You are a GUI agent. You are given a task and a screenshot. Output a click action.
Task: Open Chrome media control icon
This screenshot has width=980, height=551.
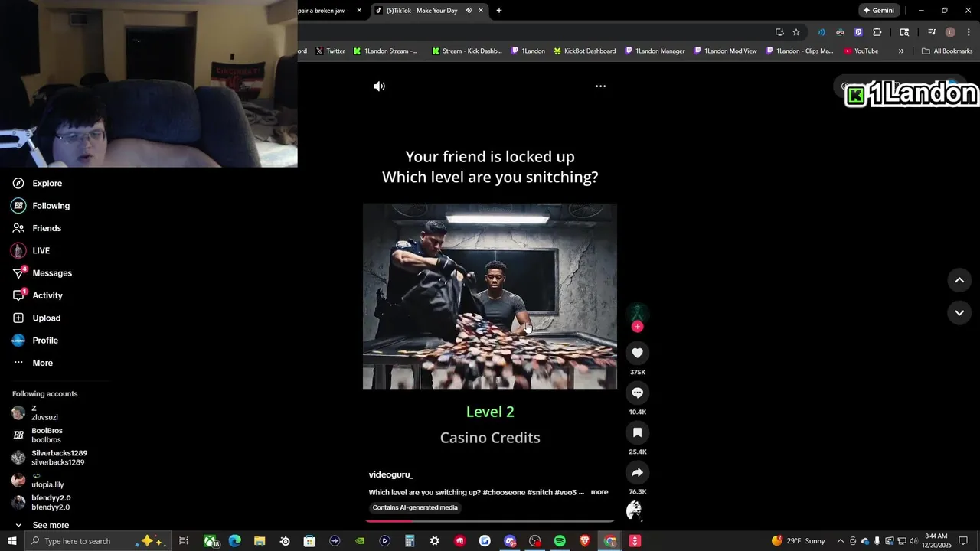pyautogui.click(x=932, y=32)
